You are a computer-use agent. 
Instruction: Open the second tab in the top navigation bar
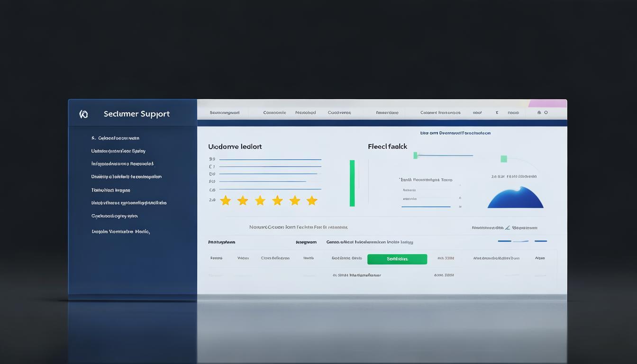click(x=274, y=113)
